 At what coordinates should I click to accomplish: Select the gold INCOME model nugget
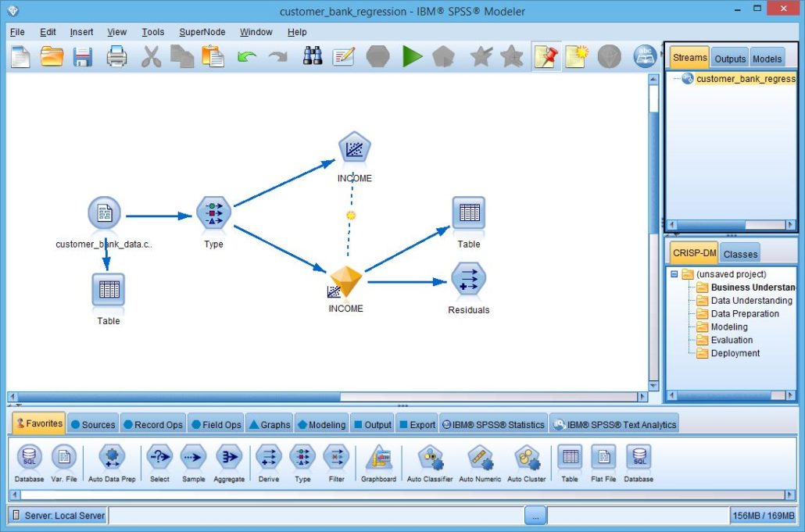point(345,282)
